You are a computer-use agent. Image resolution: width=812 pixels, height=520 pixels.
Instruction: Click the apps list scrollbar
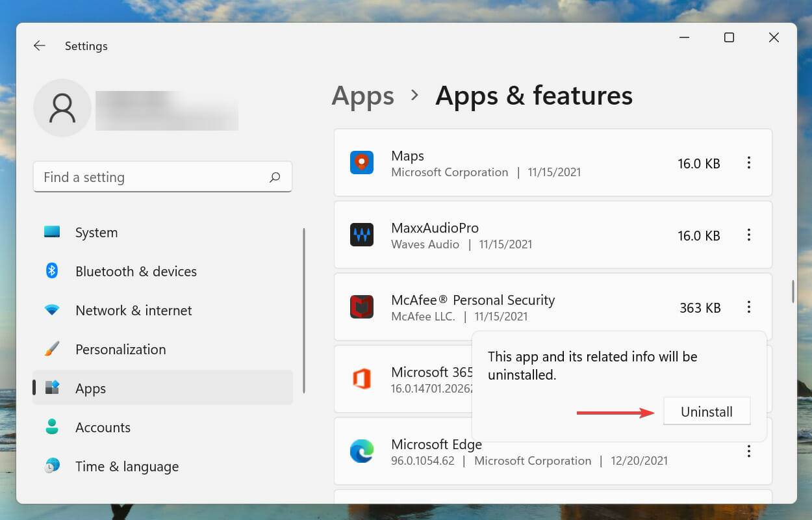794,292
